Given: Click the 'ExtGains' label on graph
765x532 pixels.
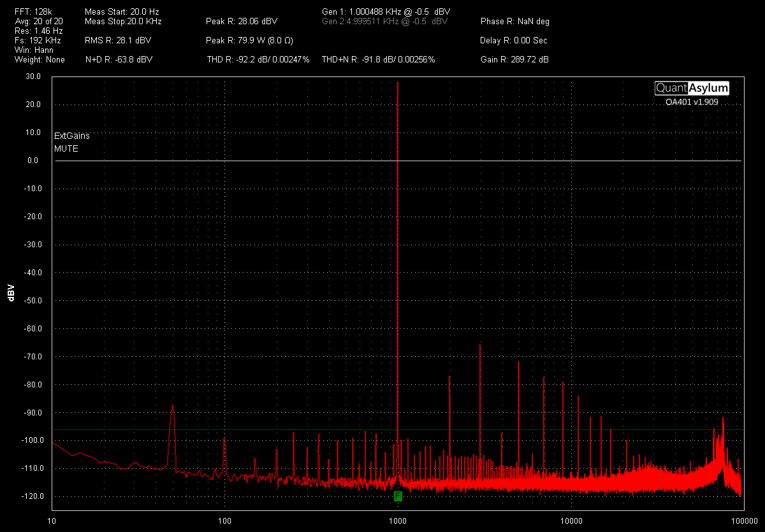Looking at the screenshot, I should (72, 136).
